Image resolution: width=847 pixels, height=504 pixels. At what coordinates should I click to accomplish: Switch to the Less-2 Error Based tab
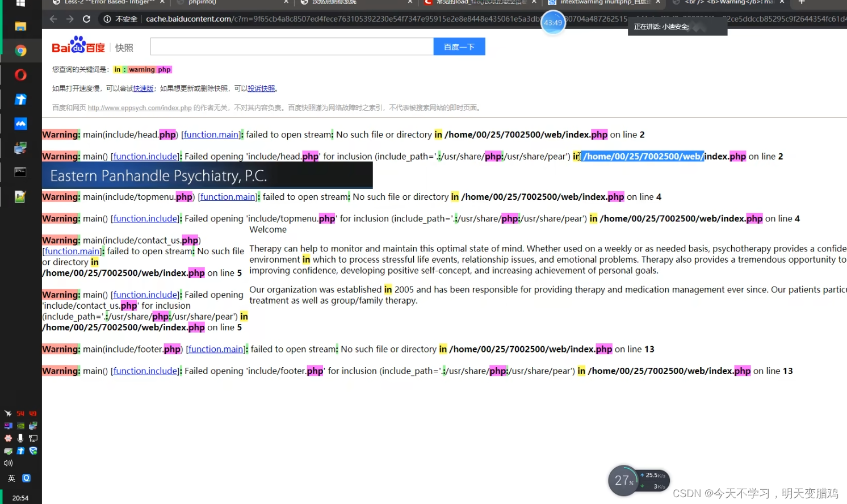(108, 2)
